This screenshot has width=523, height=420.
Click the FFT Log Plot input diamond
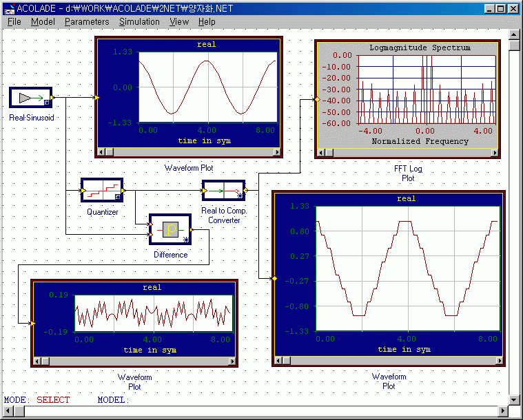coord(317,99)
